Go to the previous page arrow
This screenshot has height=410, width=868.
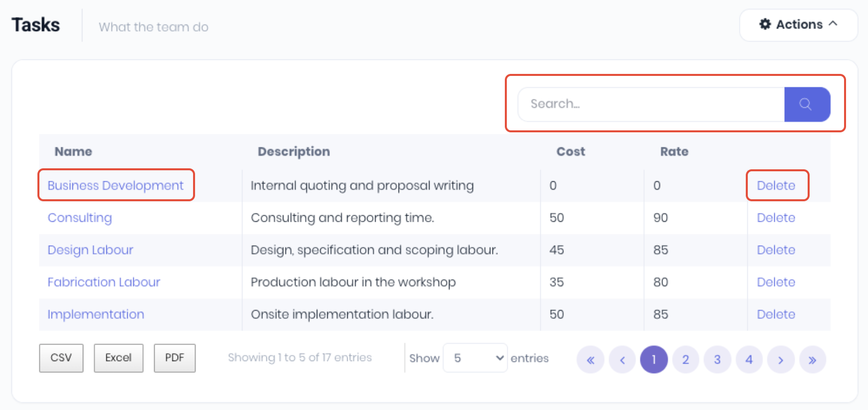click(x=622, y=360)
